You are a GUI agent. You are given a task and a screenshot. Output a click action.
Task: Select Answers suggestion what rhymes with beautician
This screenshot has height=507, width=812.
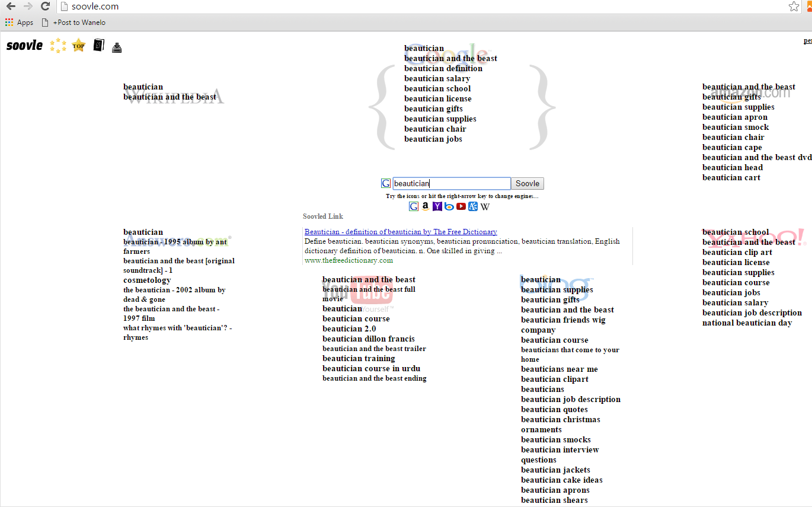click(178, 333)
